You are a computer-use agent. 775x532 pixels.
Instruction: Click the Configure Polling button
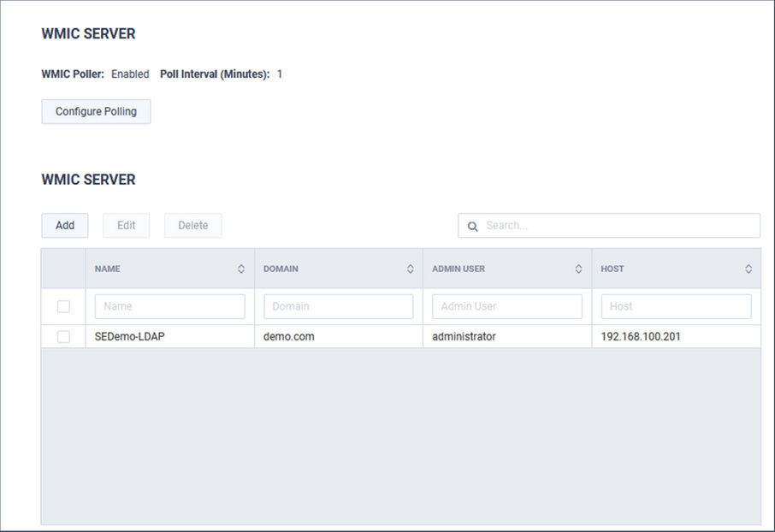(x=96, y=112)
